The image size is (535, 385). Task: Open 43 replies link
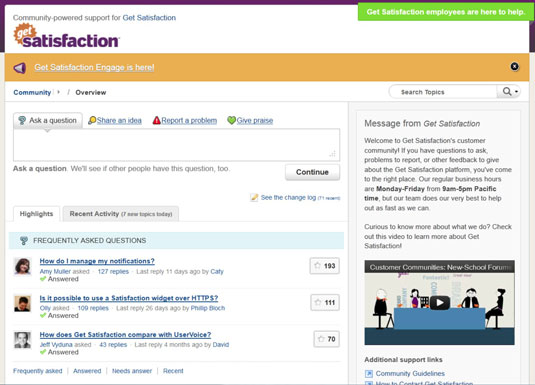pyautogui.click(x=113, y=345)
